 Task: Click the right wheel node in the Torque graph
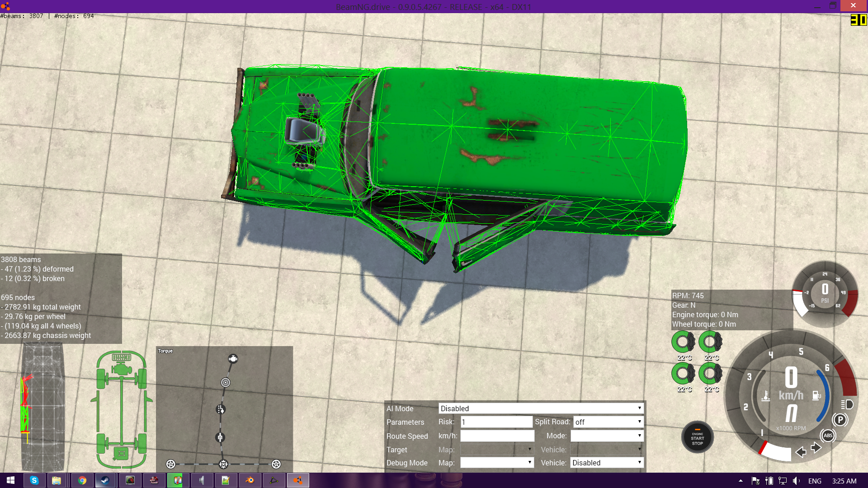pos(276,464)
